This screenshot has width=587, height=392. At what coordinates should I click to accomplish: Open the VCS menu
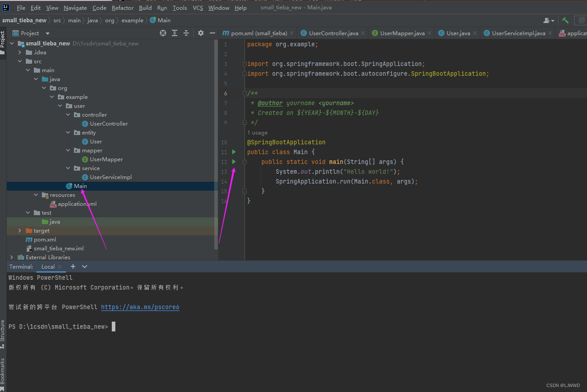[198, 8]
